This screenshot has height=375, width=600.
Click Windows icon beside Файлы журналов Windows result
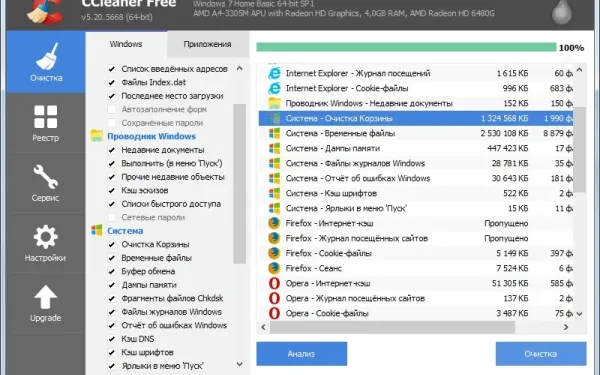click(274, 163)
